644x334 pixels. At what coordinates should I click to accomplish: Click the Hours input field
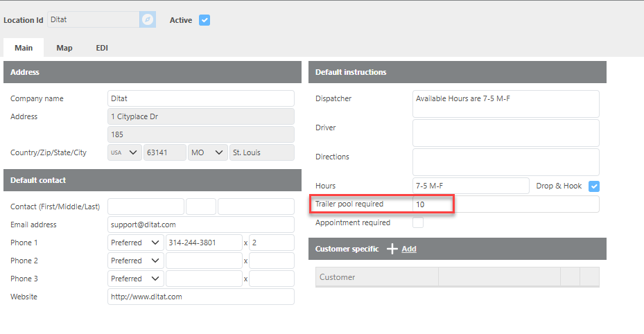(x=471, y=186)
